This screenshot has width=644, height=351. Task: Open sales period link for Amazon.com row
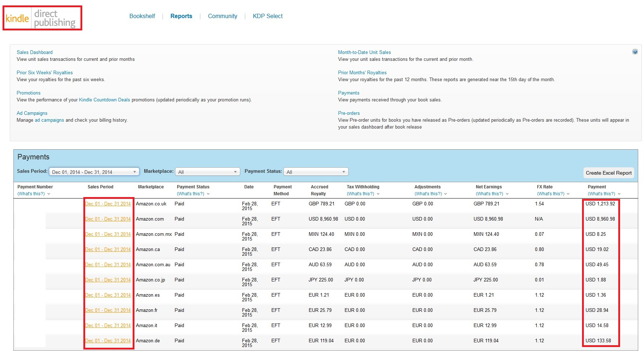(108, 219)
